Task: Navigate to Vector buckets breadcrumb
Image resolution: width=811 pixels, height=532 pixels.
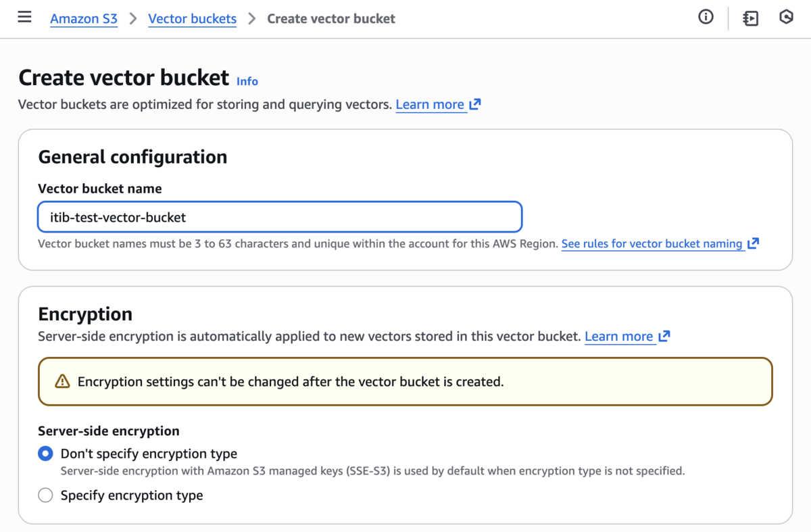Action: (x=193, y=18)
